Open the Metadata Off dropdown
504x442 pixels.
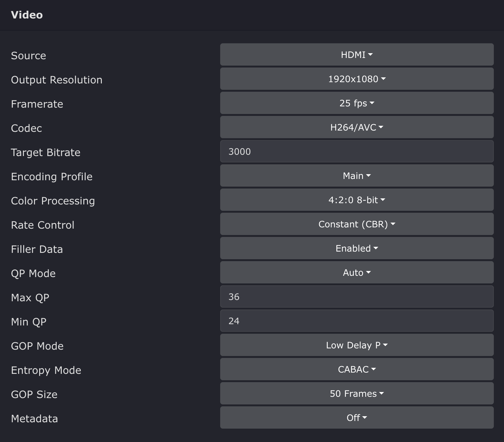pos(357,418)
